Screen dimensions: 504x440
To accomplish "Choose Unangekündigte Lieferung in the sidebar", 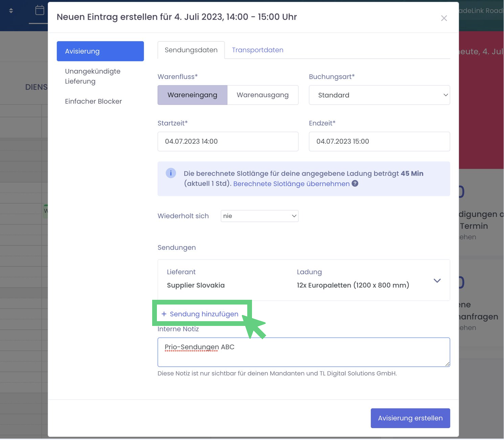I will [x=93, y=76].
